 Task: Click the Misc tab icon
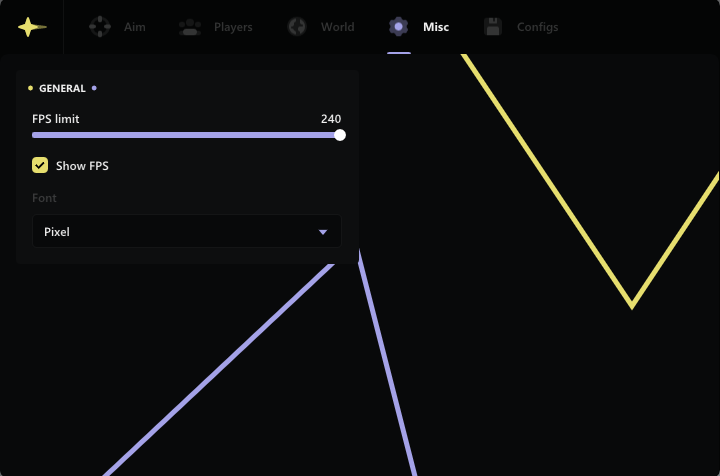398,27
